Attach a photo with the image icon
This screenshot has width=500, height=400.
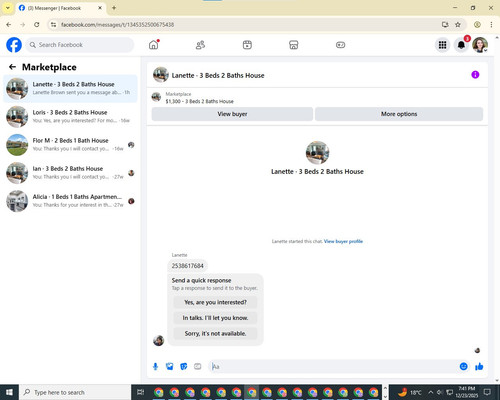pos(170,367)
